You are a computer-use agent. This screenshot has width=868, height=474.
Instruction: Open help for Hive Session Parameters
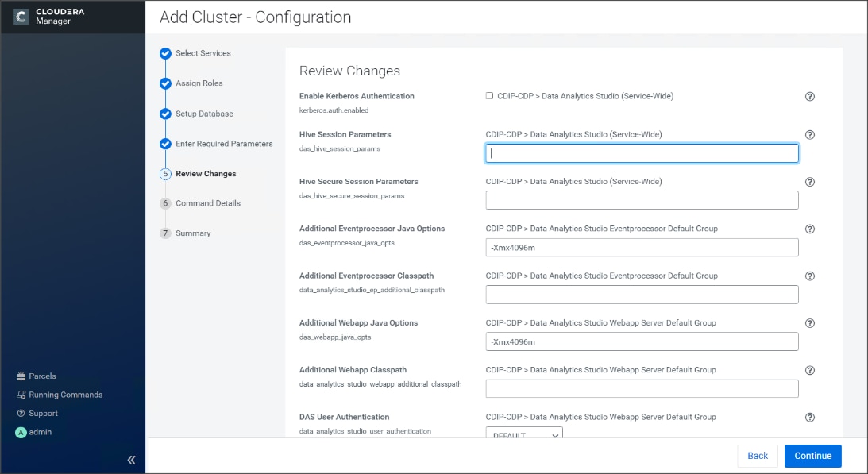[809, 134]
